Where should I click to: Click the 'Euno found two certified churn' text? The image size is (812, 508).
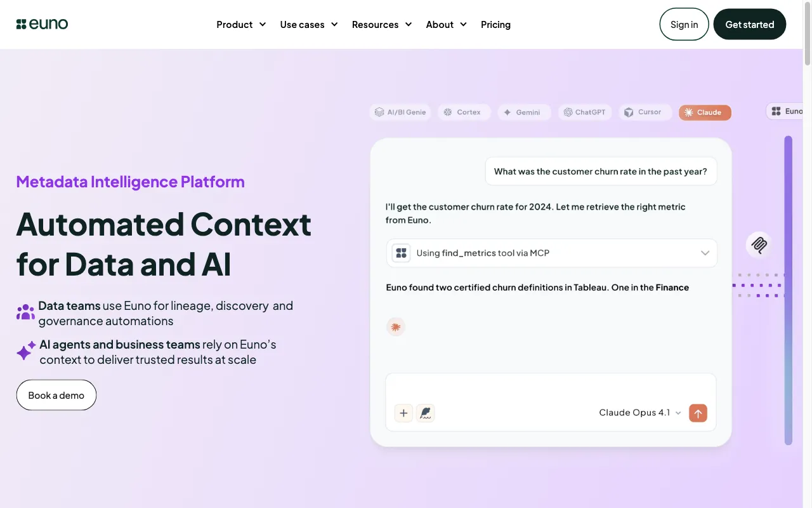pyautogui.click(x=537, y=288)
